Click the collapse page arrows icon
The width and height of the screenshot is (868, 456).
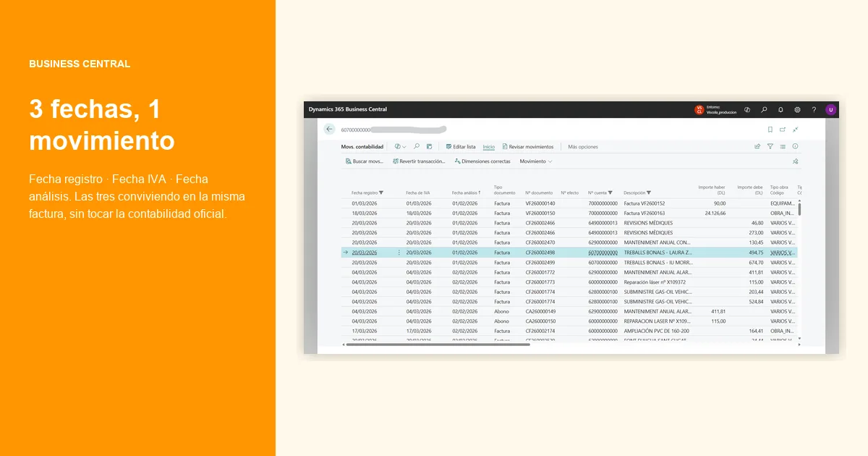[795, 130]
